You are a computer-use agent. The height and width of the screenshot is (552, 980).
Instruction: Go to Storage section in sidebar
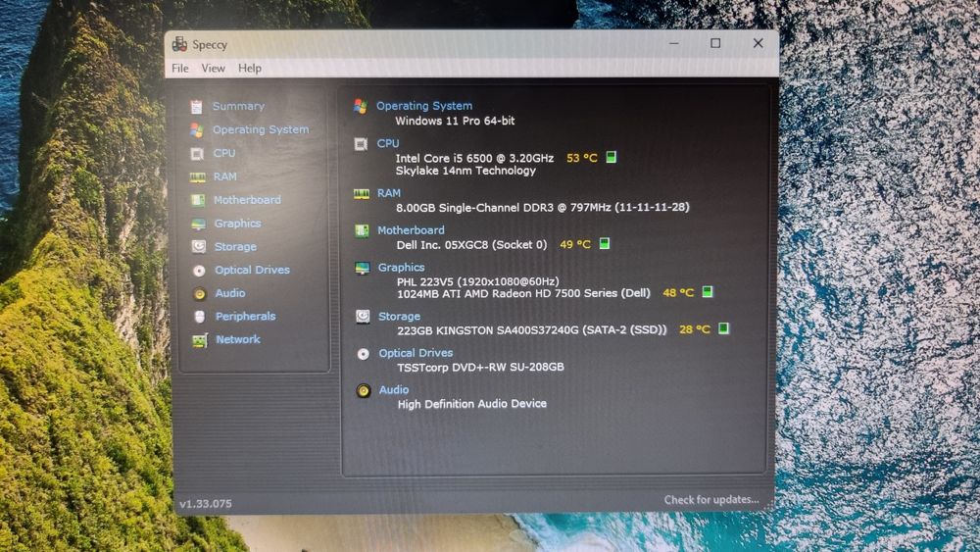click(x=235, y=247)
